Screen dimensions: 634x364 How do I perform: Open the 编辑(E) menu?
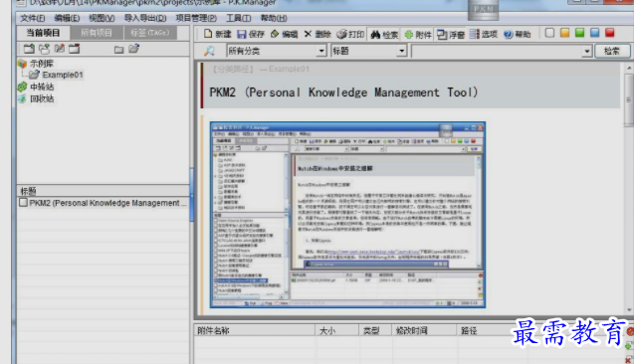[67, 18]
